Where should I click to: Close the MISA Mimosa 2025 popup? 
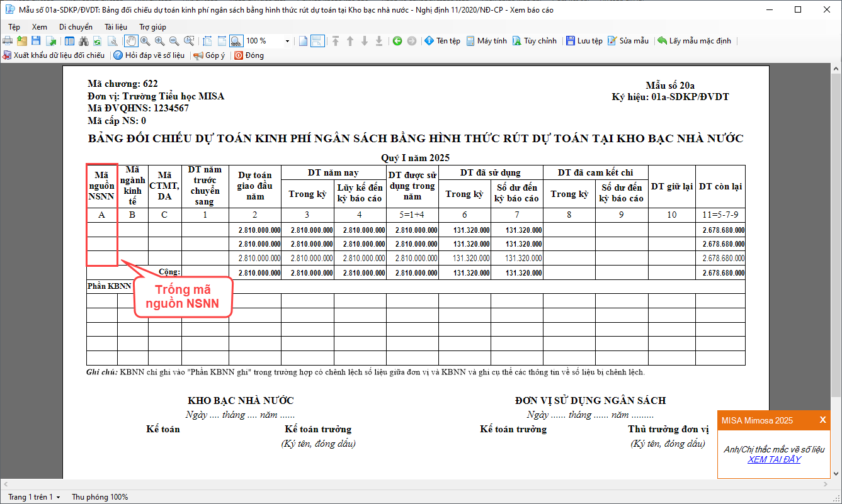pos(822,420)
